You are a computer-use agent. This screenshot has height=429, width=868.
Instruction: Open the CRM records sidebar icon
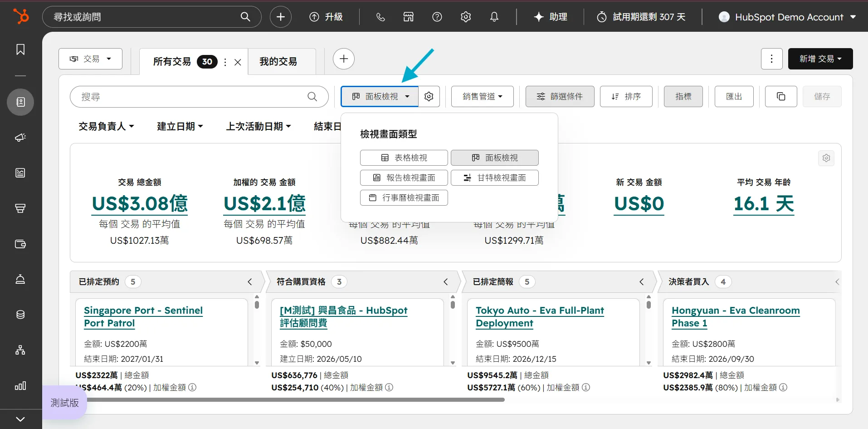coord(20,102)
